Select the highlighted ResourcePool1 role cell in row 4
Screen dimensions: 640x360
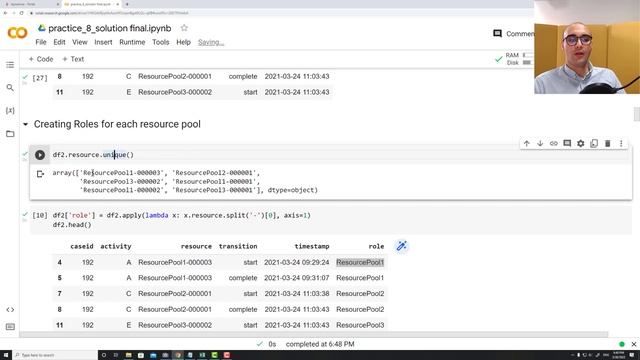tap(360, 262)
